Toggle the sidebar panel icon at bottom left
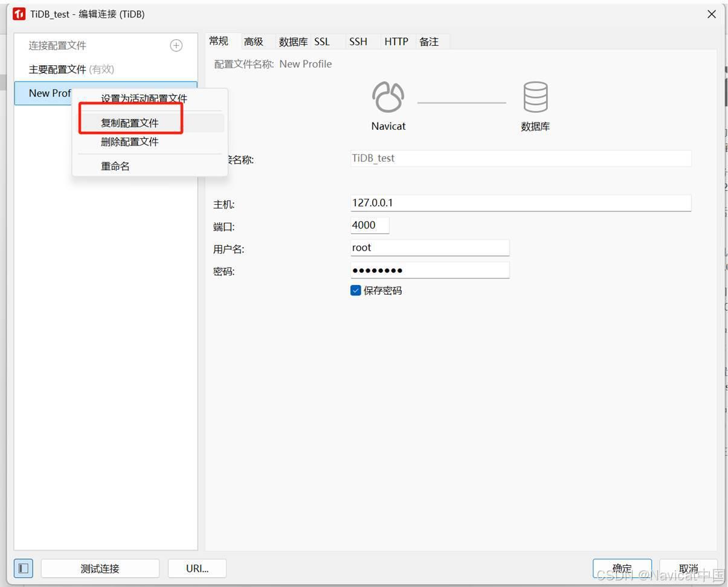 point(23,568)
